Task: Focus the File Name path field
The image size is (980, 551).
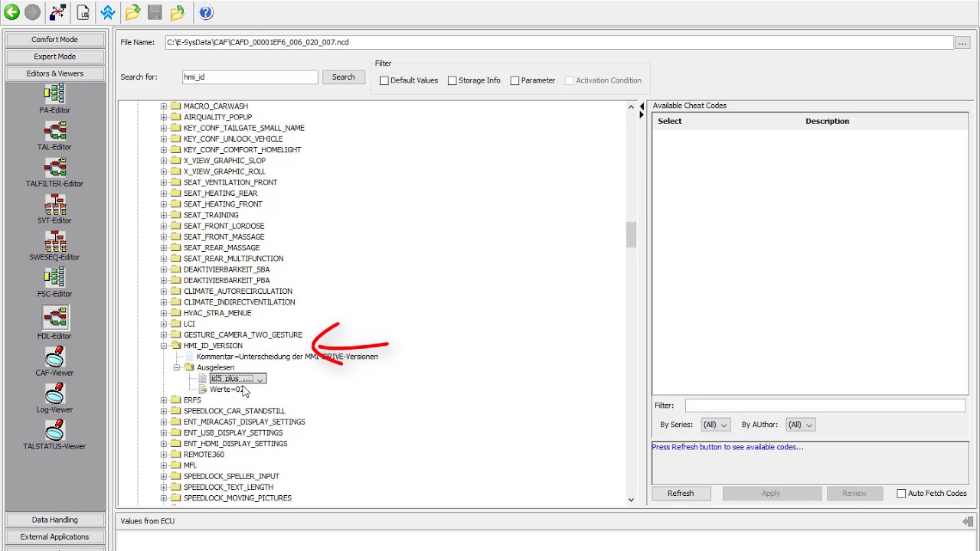Action: point(559,43)
